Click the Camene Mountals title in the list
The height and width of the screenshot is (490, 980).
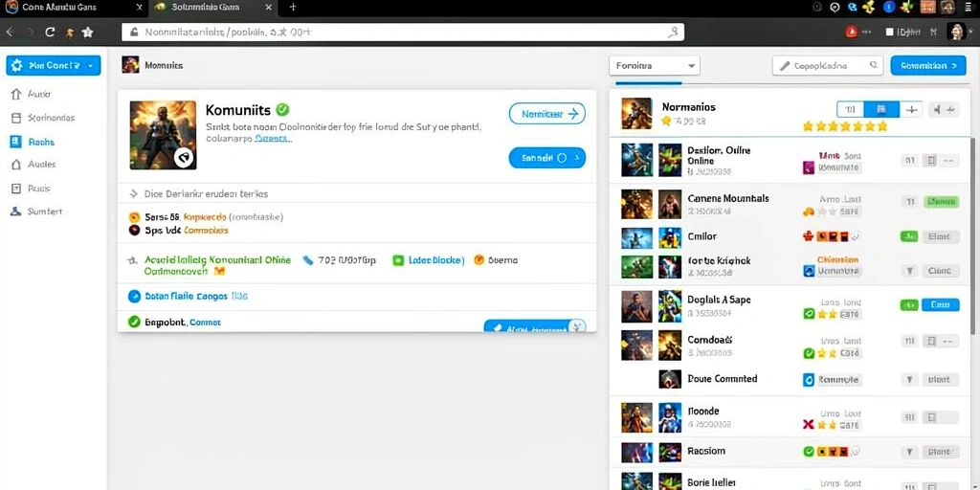(728, 198)
